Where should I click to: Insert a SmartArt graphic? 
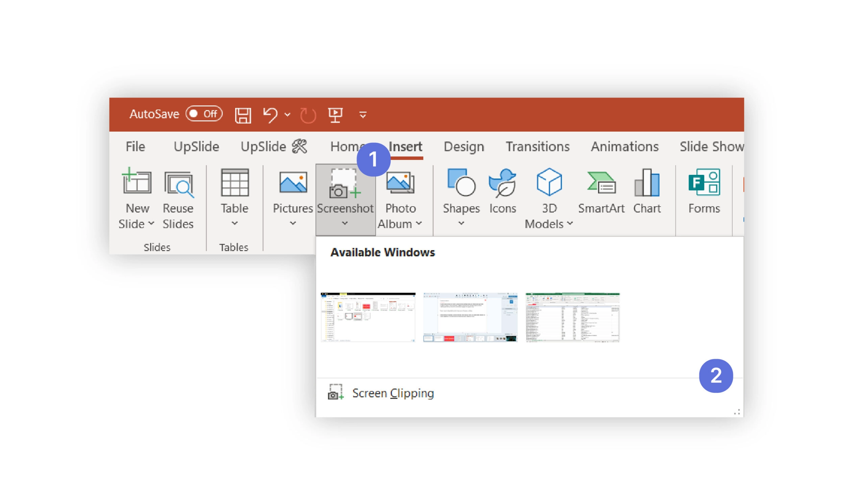pos(601,193)
